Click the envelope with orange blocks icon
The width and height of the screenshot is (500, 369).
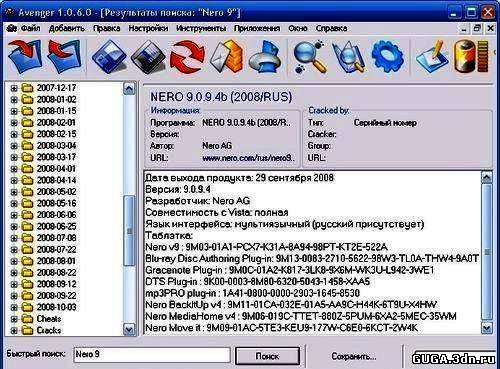point(226,56)
